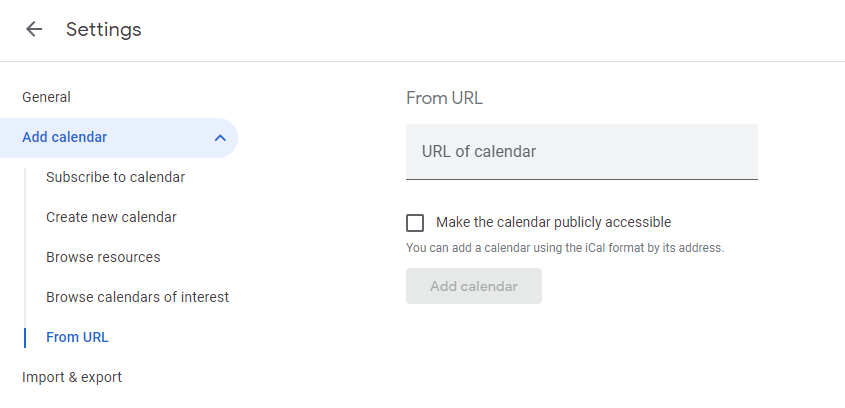Select Browse calendars of interest
Screen dimensions: 845x408
pyautogui.click(x=137, y=297)
